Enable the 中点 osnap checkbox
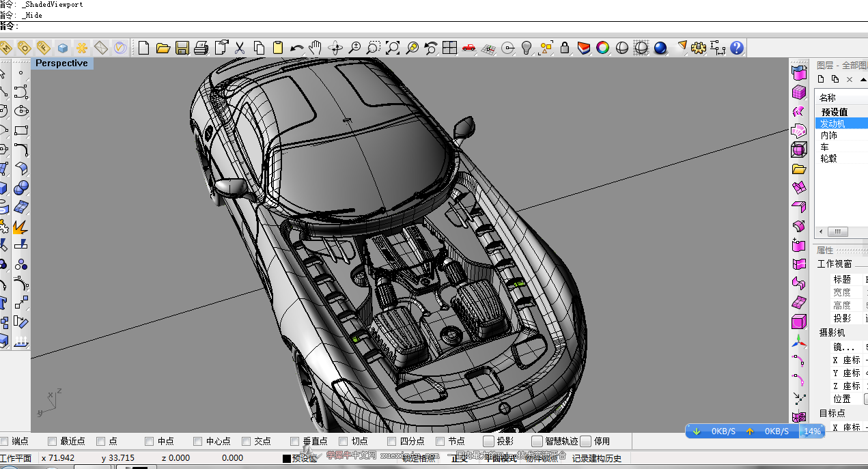Viewport: 868px width, 469px height. (x=150, y=441)
